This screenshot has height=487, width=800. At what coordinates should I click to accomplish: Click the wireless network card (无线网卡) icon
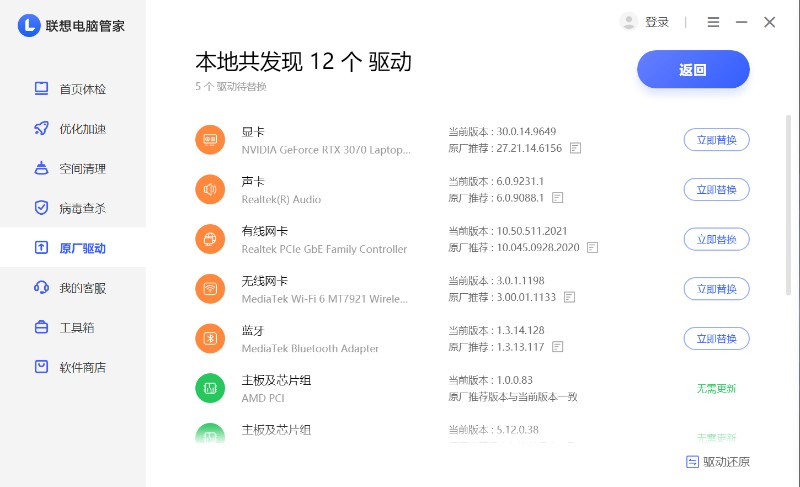(x=210, y=288)
